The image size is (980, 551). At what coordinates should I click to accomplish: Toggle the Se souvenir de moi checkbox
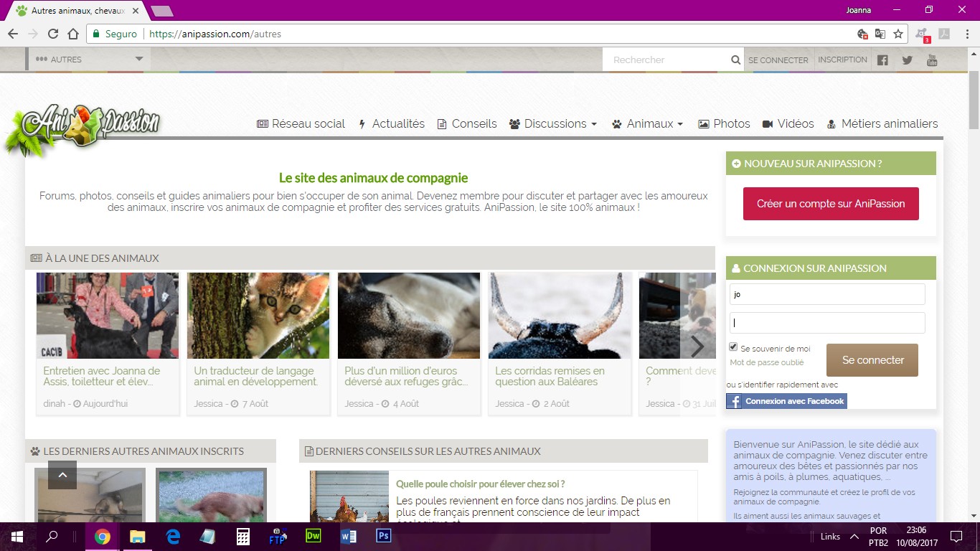click(x=733, y=347)
